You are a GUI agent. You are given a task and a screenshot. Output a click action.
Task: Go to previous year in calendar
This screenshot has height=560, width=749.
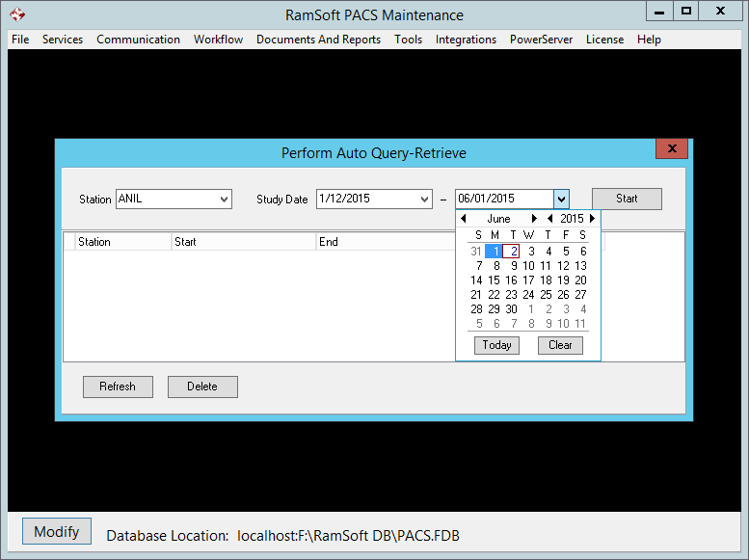pos(549,219)
